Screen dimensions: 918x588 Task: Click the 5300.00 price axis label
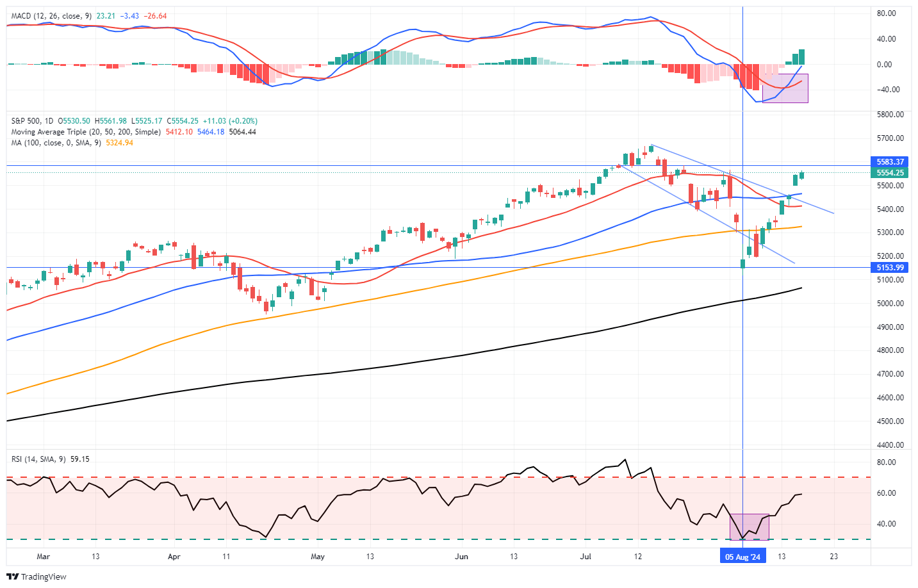pos(890,233)
